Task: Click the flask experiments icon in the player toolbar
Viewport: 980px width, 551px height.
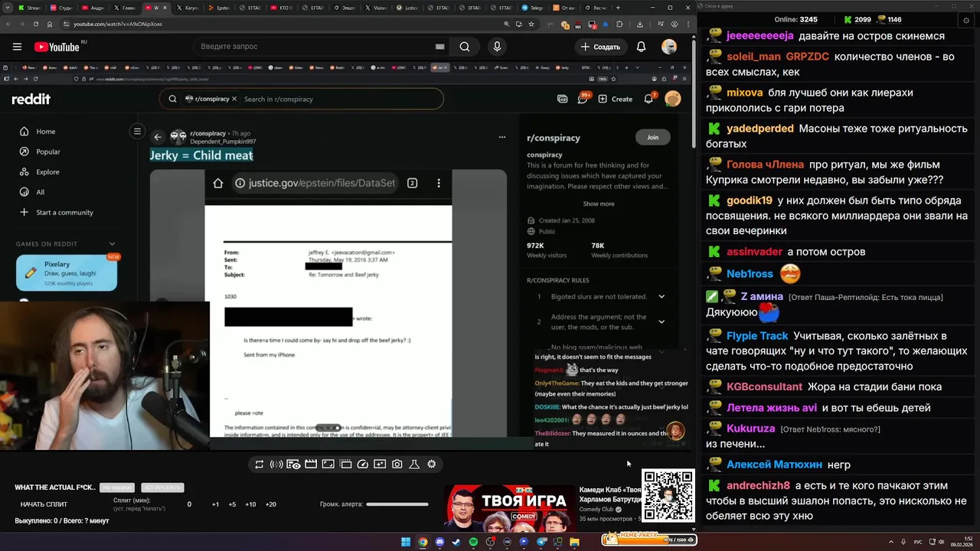Action: pos(414,464)
